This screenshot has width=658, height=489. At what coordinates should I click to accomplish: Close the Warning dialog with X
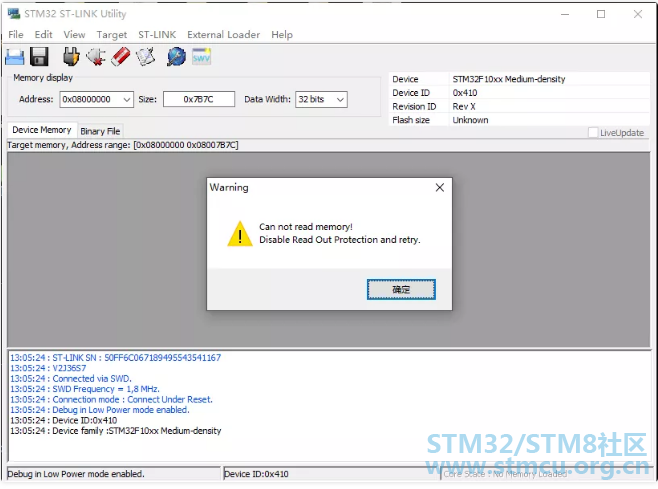point(439,188)
